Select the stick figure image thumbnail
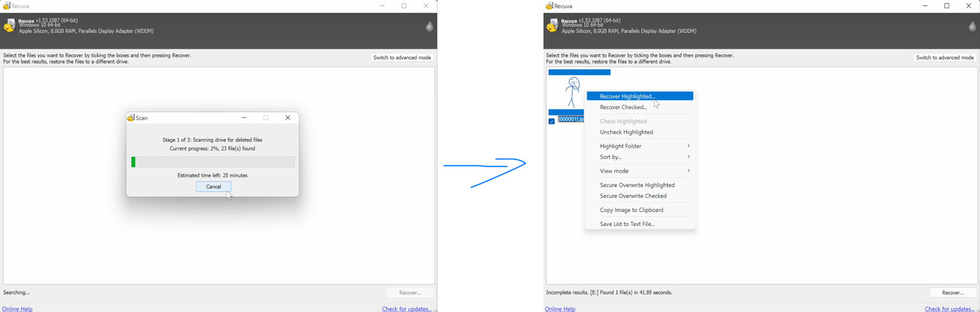 574,92
